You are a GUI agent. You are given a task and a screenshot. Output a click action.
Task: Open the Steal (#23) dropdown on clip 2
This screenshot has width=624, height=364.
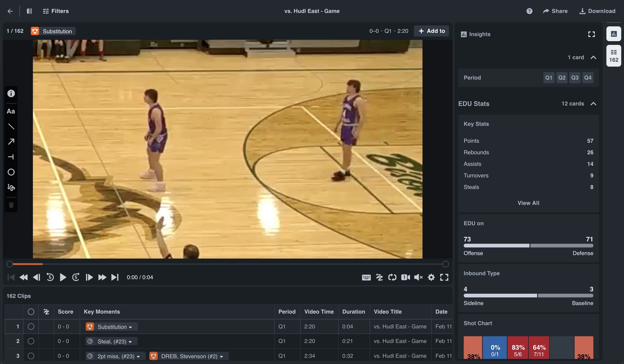(x=130, y=341)
